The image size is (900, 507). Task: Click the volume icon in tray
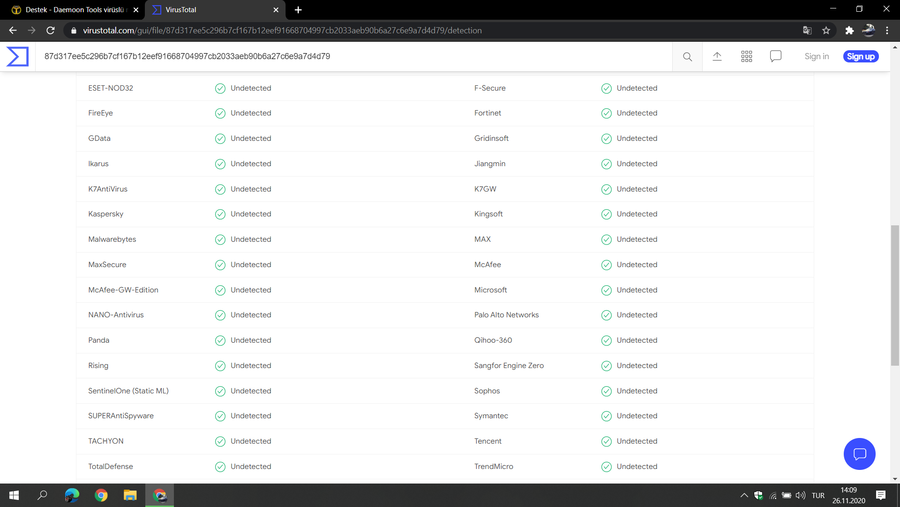click(x=800, y=495)
